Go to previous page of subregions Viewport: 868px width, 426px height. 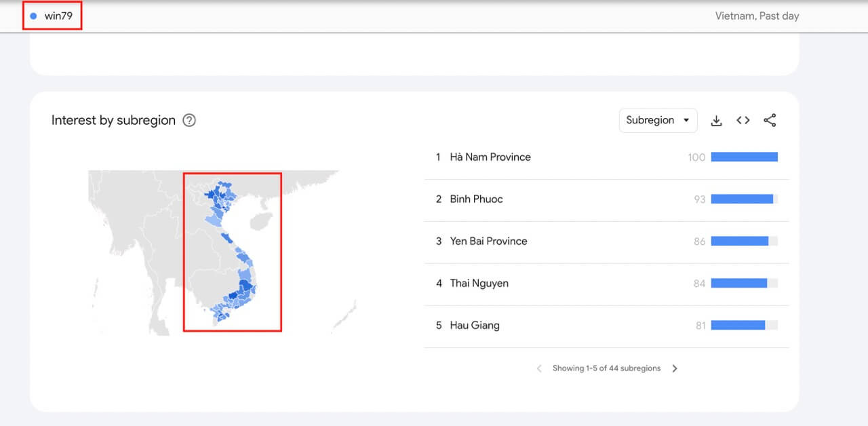point(539,368)
